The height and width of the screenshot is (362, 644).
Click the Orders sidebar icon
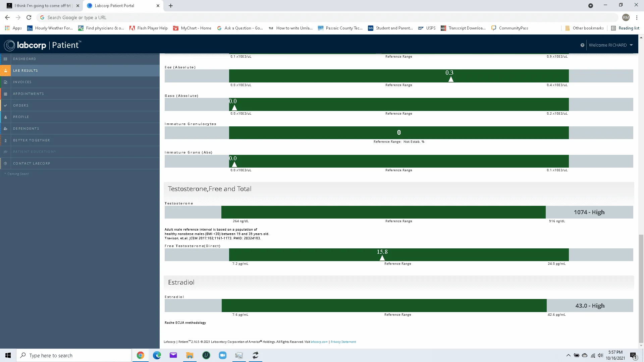click(5, 105)
